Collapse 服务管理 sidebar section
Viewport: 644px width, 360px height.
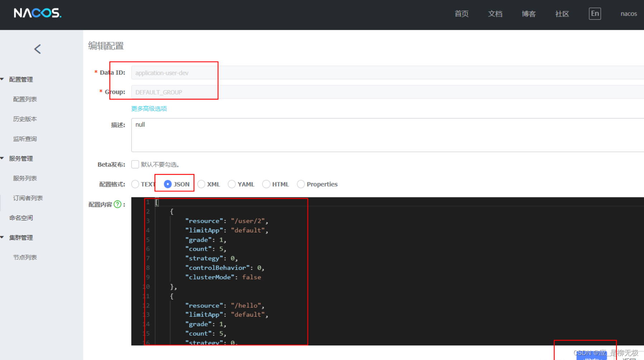click(21, 158)
